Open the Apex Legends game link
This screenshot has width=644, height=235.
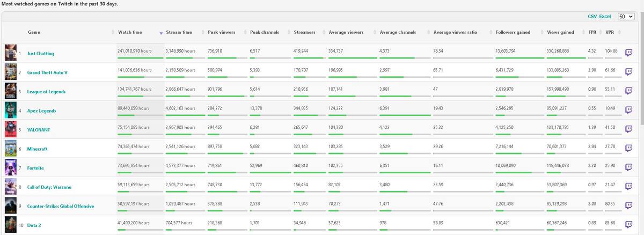41,111
